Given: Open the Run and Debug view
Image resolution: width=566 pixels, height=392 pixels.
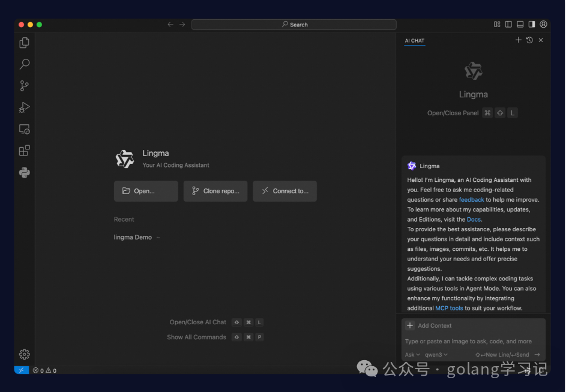Looking at the screenshot, I should 24,107.
